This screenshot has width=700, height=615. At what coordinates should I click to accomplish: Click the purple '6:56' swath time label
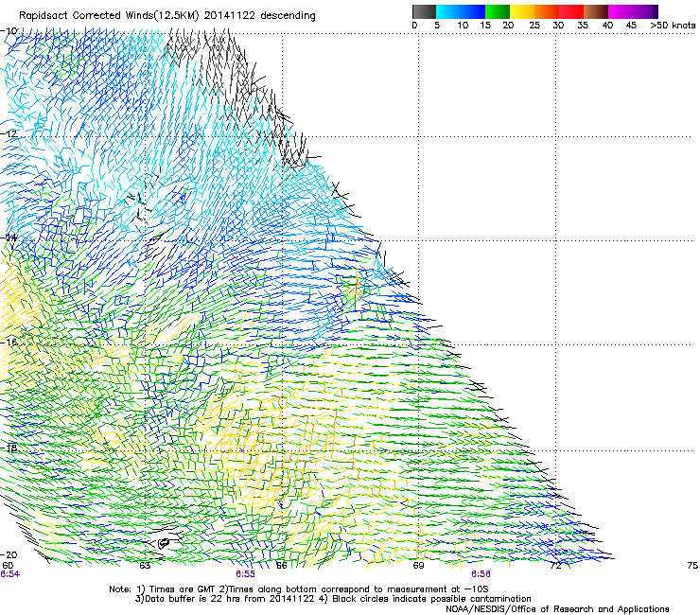coord(481,574)
